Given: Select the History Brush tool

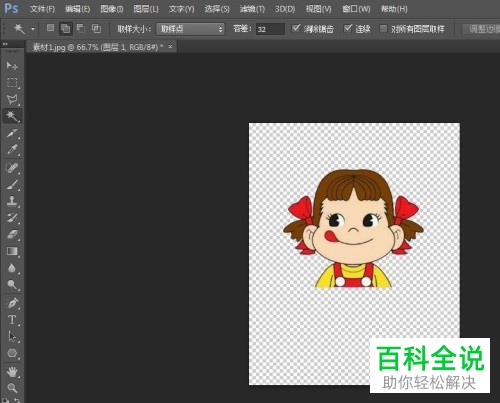Looking at the screenshot, I should pyautogui.click(x=12, y=218).
